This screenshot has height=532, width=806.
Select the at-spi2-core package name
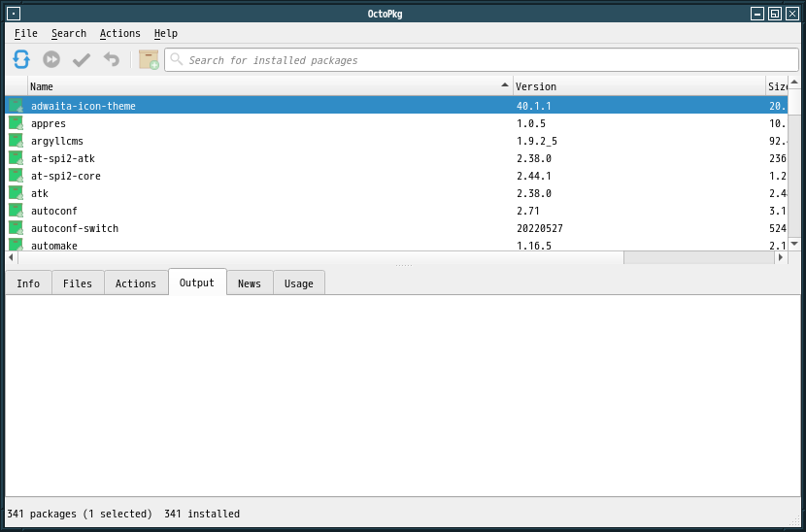tap(66, 176)
